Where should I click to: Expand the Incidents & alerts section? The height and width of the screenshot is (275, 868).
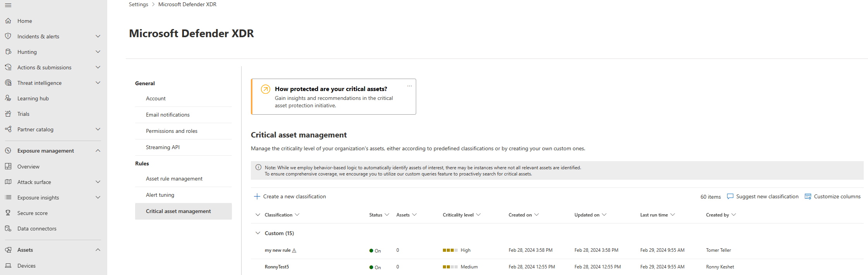coord(98,36)
